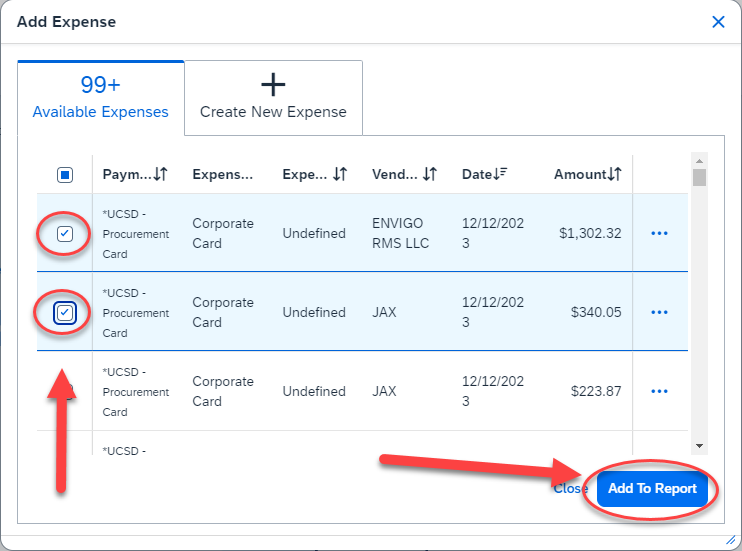Uncheck the $340.05 JAX expense checkbox

pos(65,313)
